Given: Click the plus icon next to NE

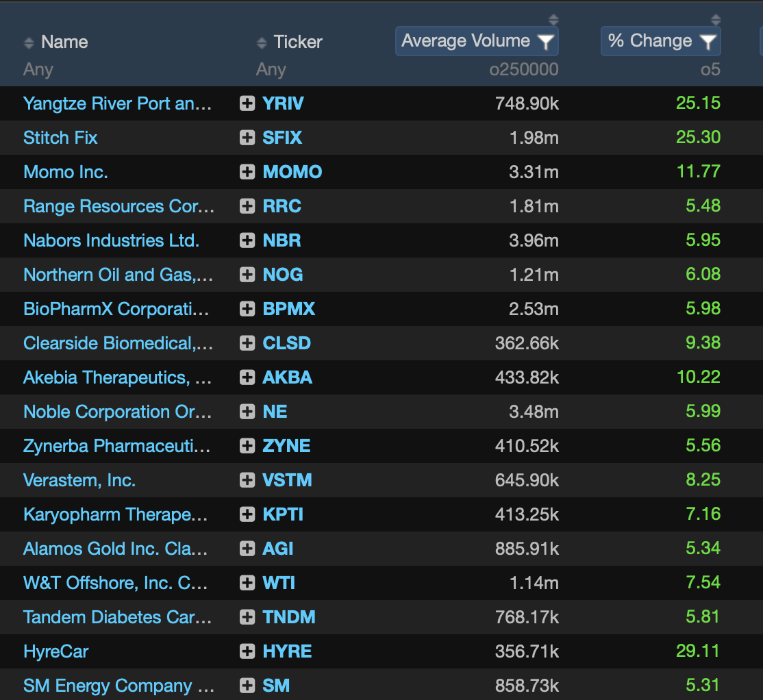Looking at the screenshot, I should click(247, 412).
